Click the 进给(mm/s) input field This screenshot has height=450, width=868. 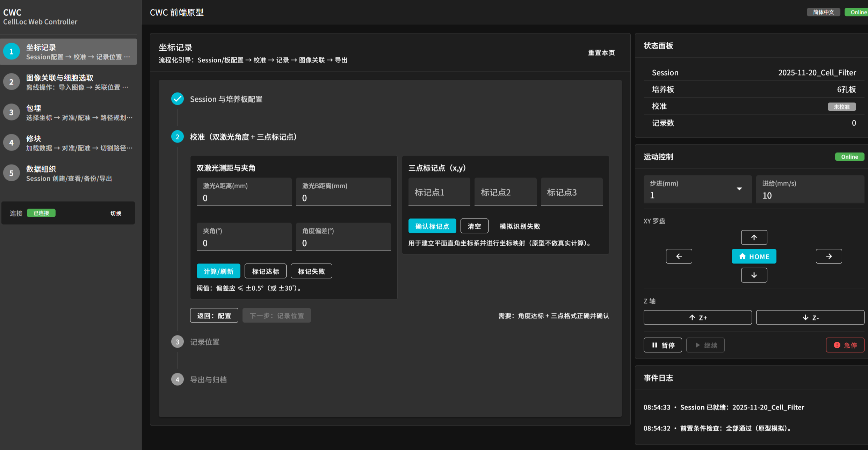[x=810, y=189]
